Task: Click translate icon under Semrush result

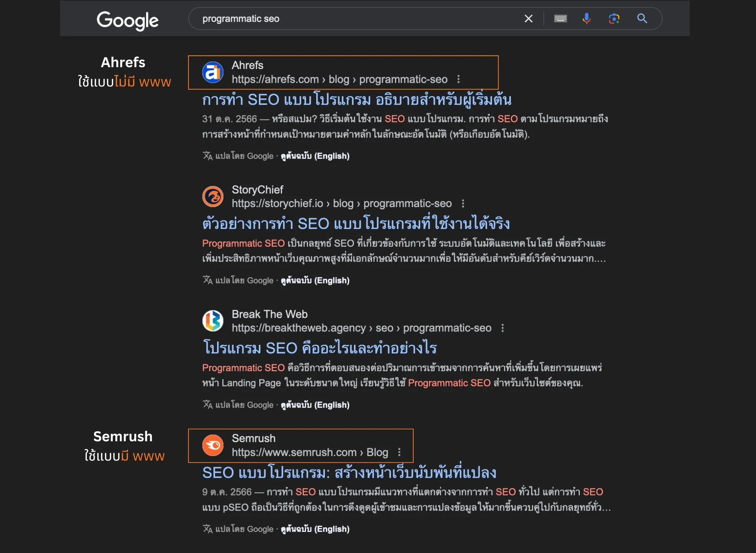Action: 207,529
